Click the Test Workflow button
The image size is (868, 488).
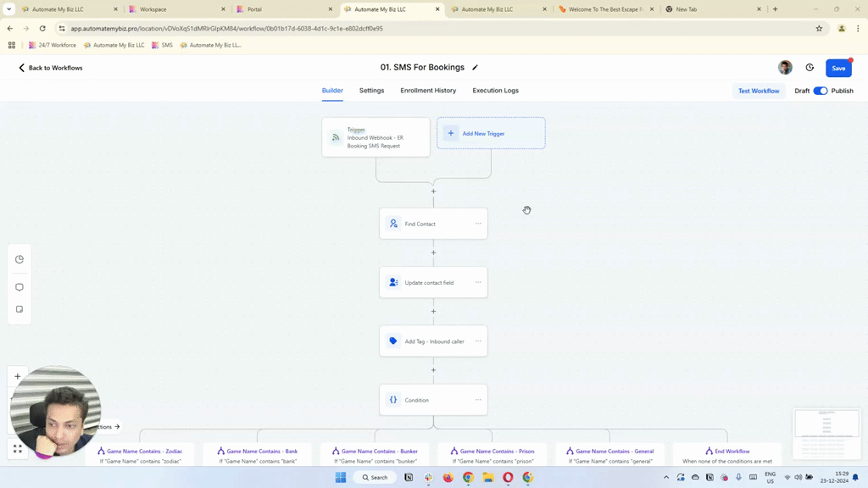click(x=759, y=91)
